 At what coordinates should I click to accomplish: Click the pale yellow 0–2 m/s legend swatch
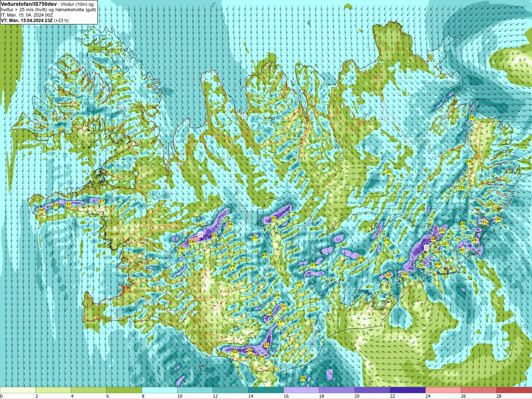tap(18, 390)
